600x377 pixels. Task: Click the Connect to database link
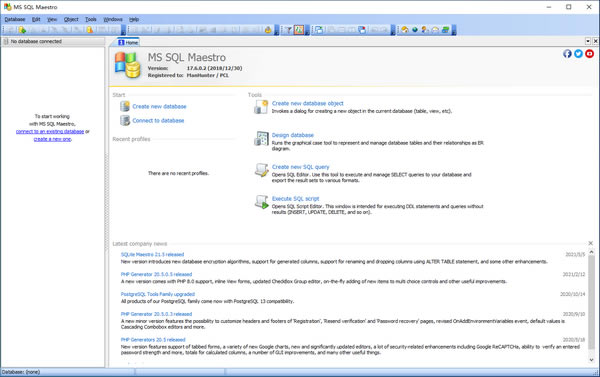coord(158,121)
